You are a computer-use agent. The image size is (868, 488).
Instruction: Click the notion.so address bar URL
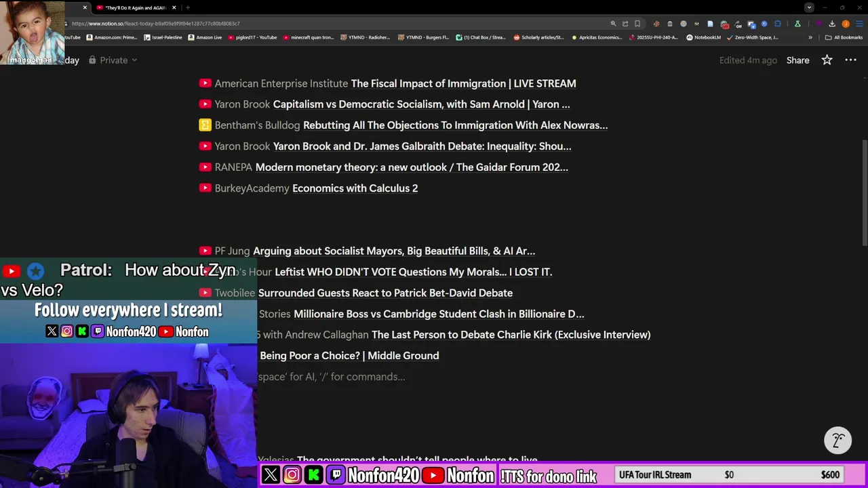[155, 24]
